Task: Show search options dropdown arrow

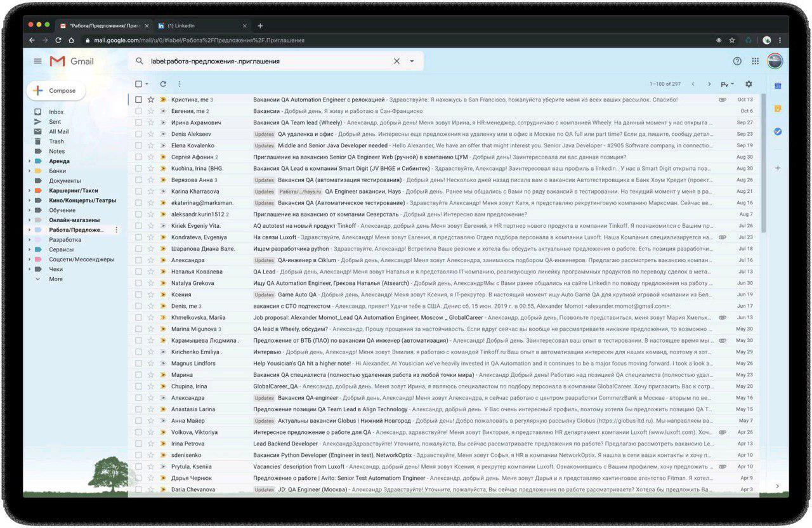Action: click(x=412, y=62)
